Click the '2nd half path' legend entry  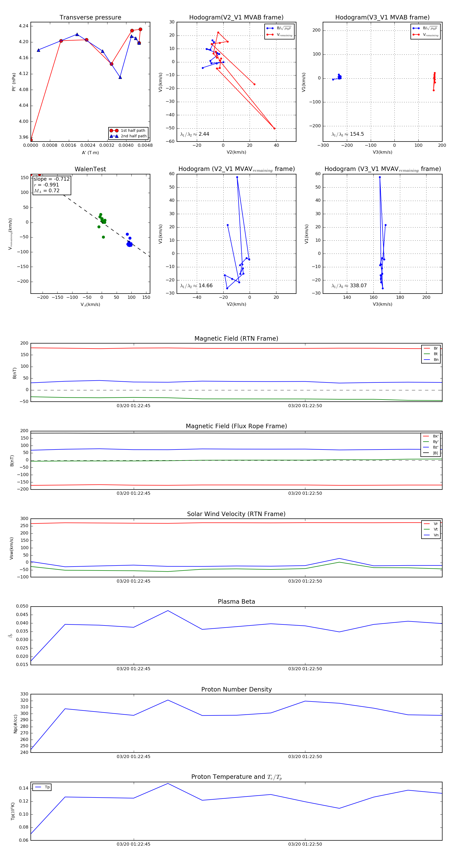[x=128, y=136]
